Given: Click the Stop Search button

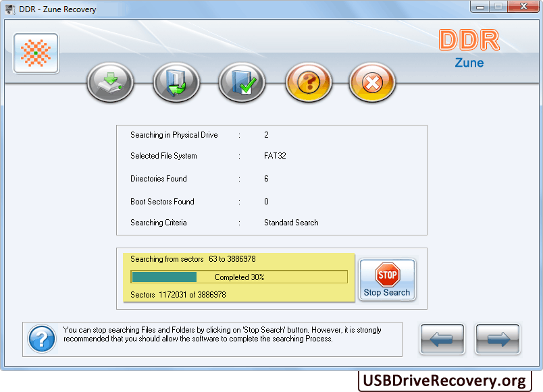Looking at the screenshot, I should 387,280.
